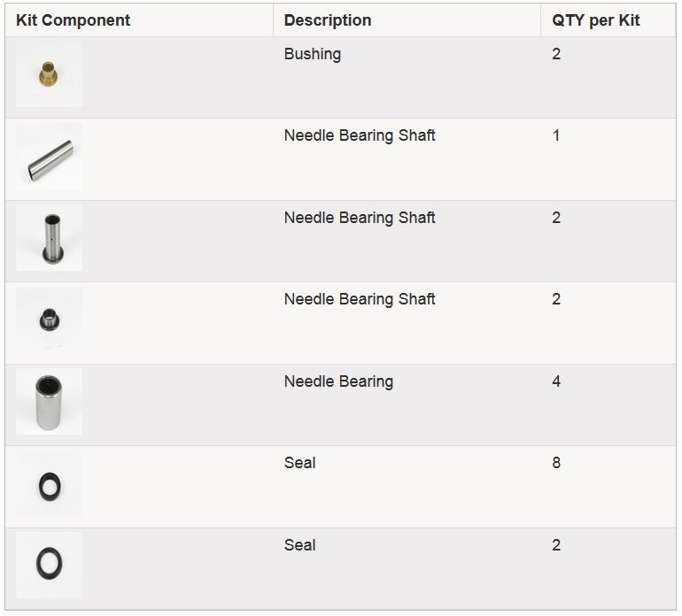Click the Kit Component column header

click(73, 20)
